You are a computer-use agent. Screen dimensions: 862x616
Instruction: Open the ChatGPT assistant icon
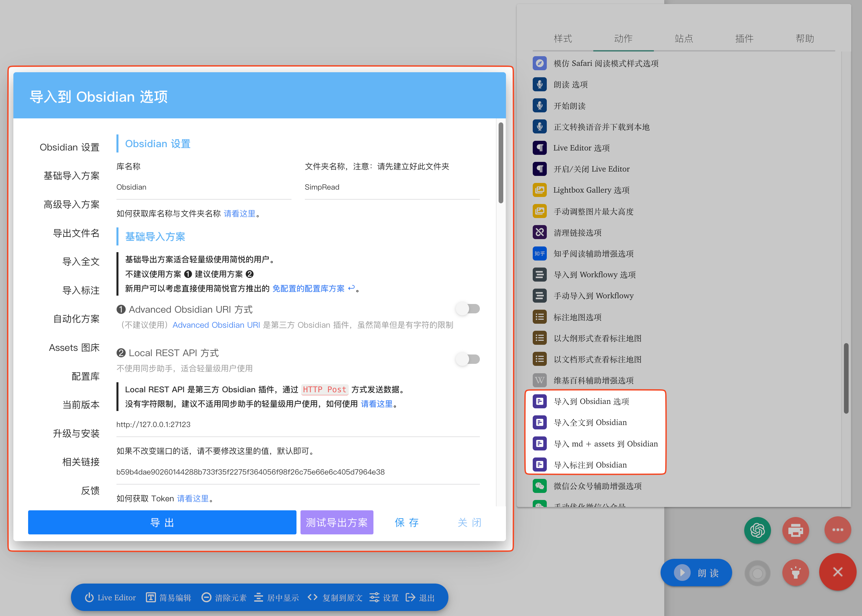point(758,530)
